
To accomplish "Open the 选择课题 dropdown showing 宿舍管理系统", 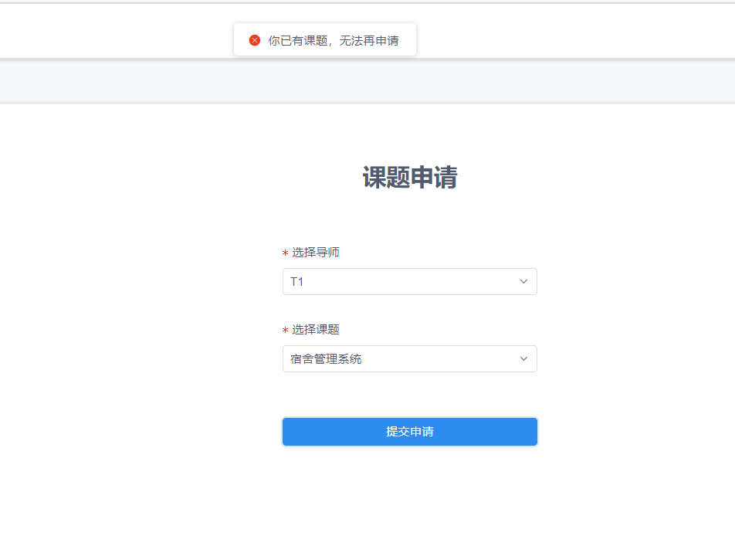I will pyautogui.click(x=410, y=359).
